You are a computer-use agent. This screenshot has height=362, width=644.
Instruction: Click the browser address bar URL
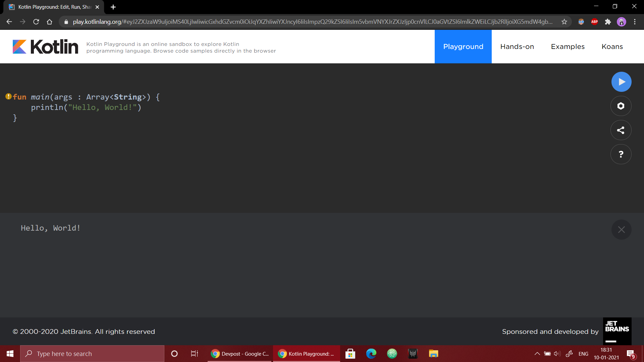312,22
